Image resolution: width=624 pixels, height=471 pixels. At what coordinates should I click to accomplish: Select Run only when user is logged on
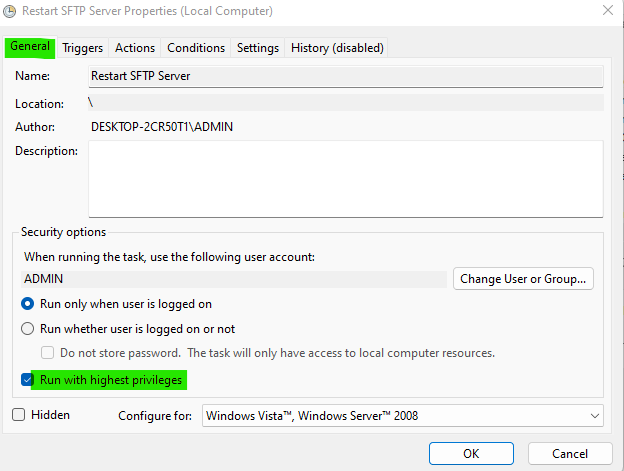pyautogui.click(x=28, y=304)
